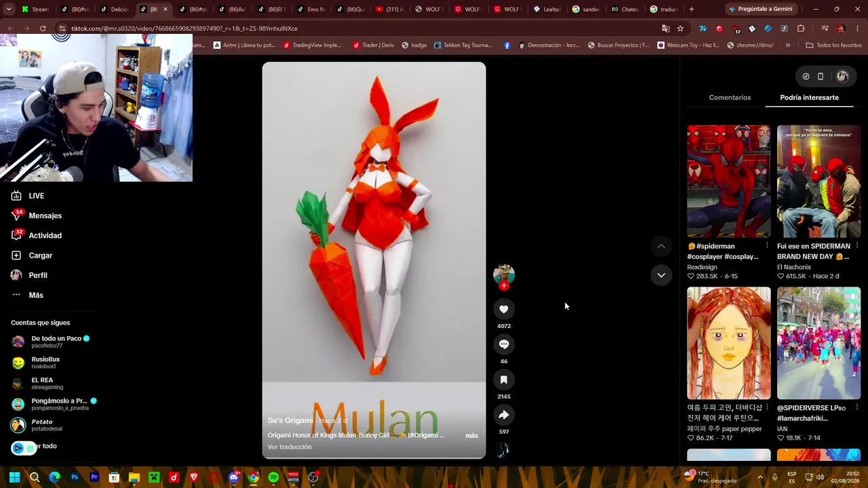
Task: Click the Chrome address bar URL
Action: tap(184, 28)
